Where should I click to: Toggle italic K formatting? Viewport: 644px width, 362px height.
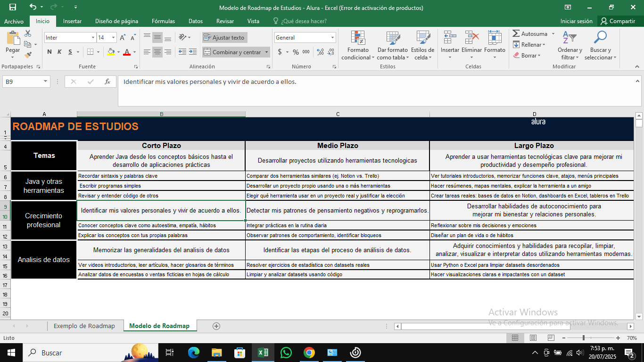[60, 52]
